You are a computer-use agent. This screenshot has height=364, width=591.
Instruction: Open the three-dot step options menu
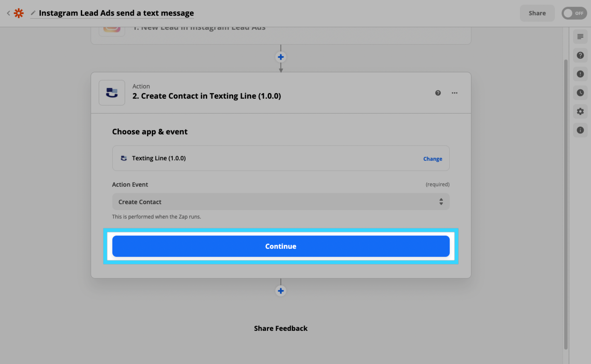pyautogui.click(x=454, y=93)
